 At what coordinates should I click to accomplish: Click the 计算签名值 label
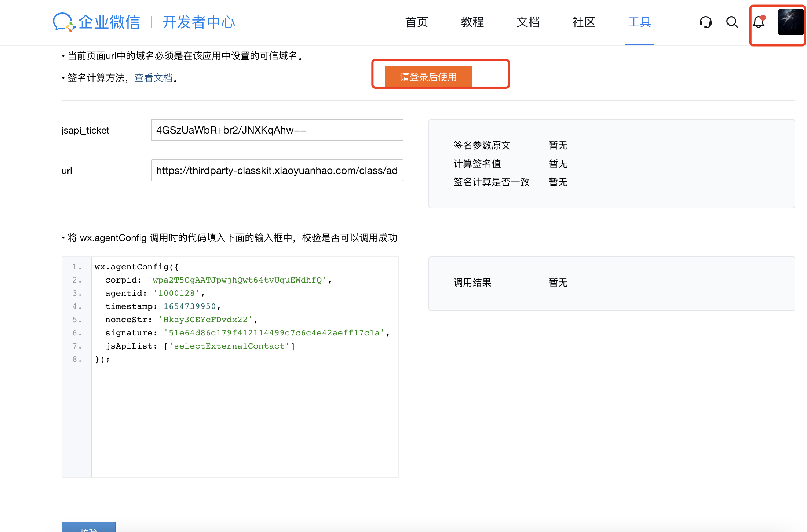(x=477, y=164)
